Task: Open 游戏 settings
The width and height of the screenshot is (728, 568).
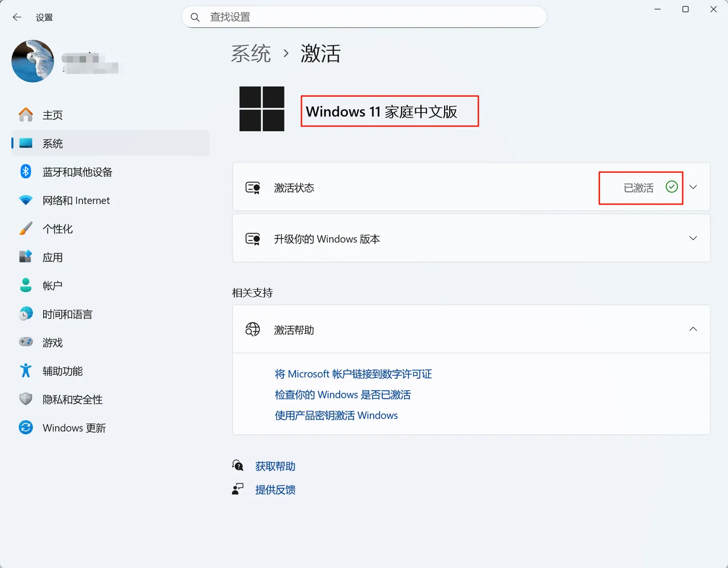Action: pos(110,342)
